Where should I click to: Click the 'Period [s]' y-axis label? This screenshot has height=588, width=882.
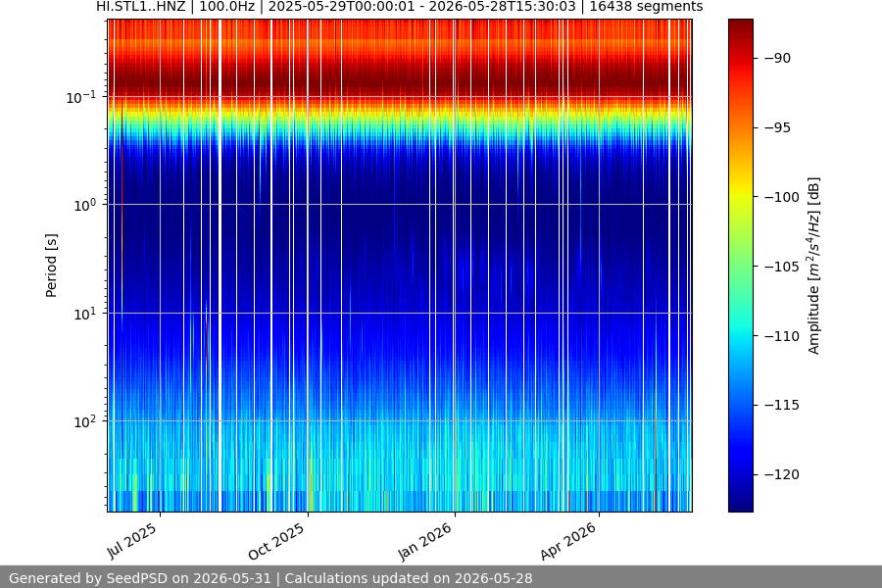(51, 266)
